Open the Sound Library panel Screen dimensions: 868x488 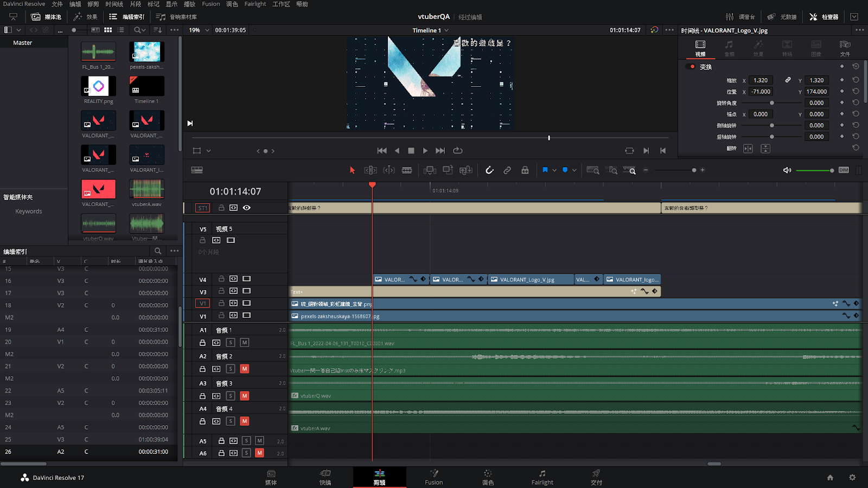click(x=177, y=17)
